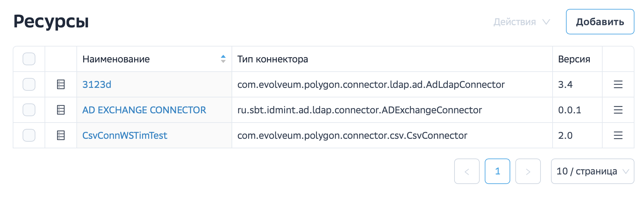Image resolution: width=644 pixels, height=219 pixels.
Task: Toggle the select-all checkbox in header
Action: point(29,59)
